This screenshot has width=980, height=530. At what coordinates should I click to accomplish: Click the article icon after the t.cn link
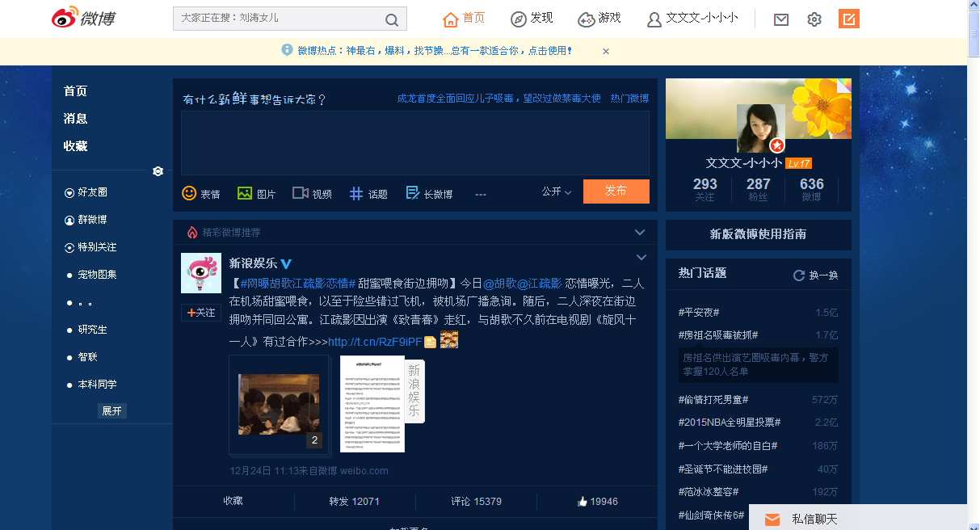tap(431, 342)
